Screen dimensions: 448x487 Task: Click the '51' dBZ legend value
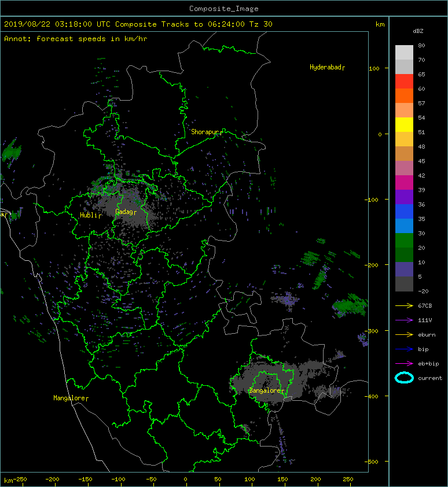pos(421,132)
